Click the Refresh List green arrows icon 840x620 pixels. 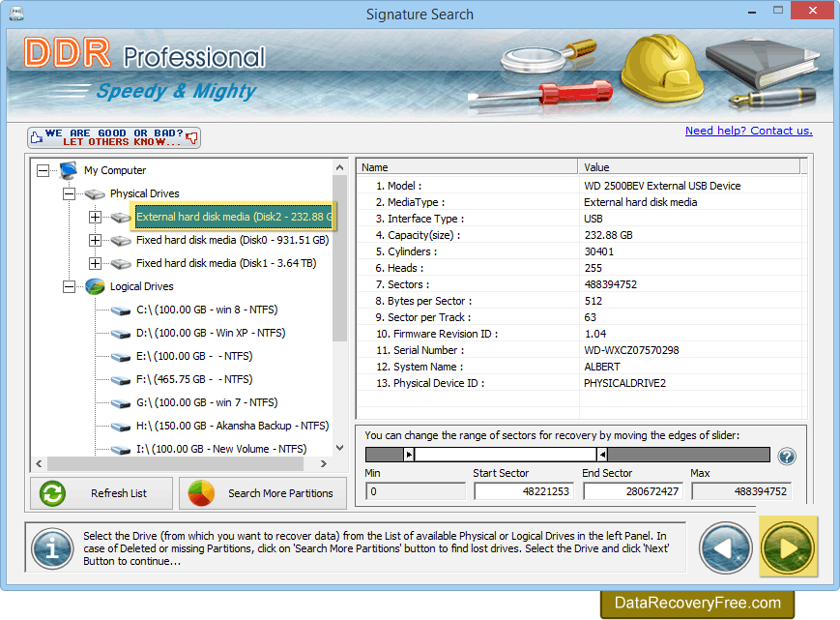click(x=52, y=493)
